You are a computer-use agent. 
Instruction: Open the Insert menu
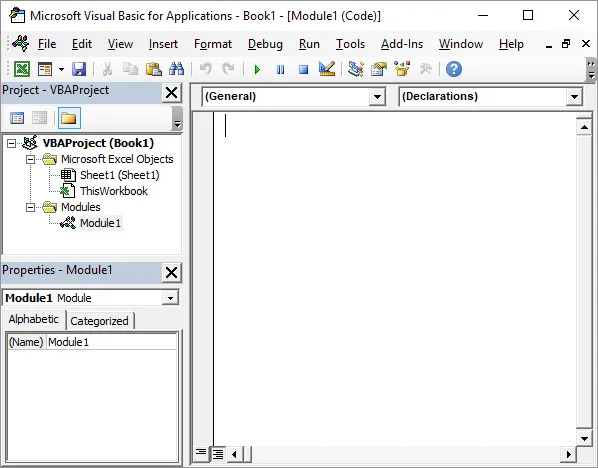click(163, 44)
